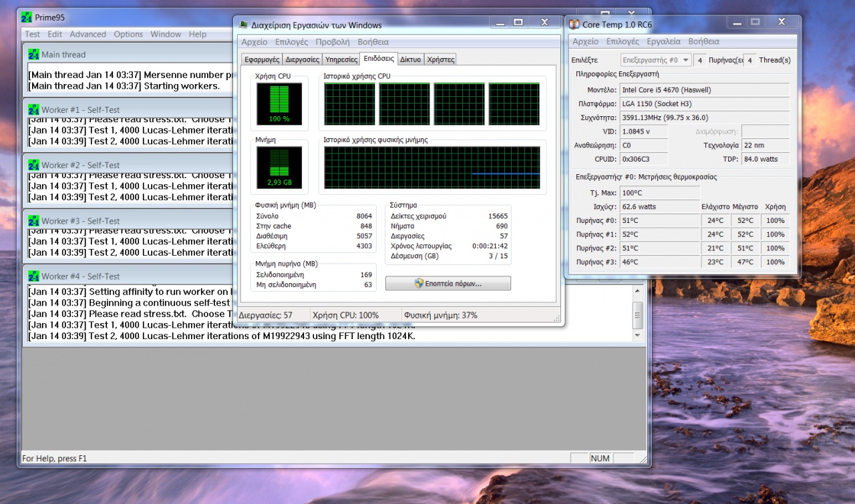Image resolution: width=855 pixels, height=504 pixels.
Task: Click the Prime95 title bar icon
Action: [x=27, y=17]
